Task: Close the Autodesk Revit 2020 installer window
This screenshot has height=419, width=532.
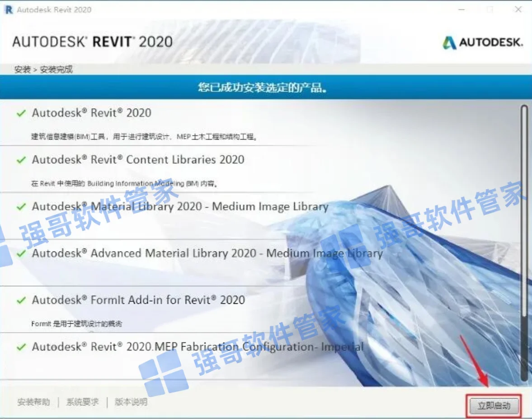Action: click(518, 9)
